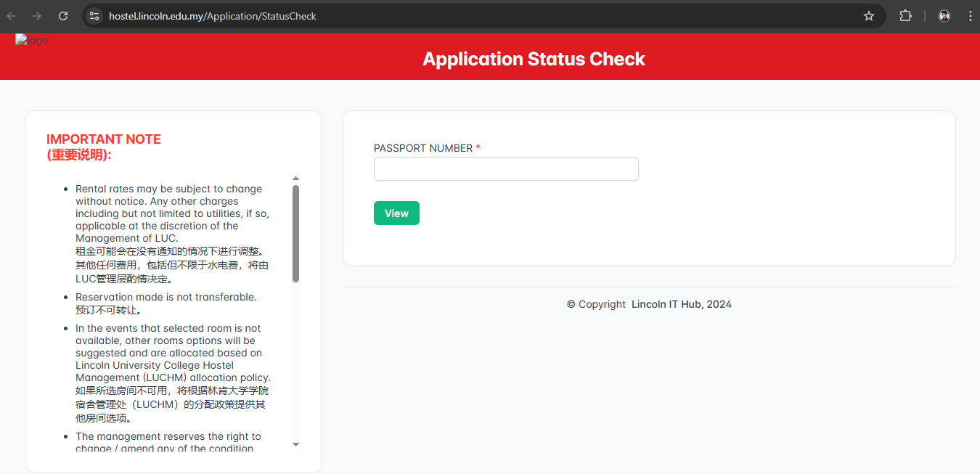Click the red IMPORTANT NOTE heading
The image size is (980, 474).
pos(104,139)
